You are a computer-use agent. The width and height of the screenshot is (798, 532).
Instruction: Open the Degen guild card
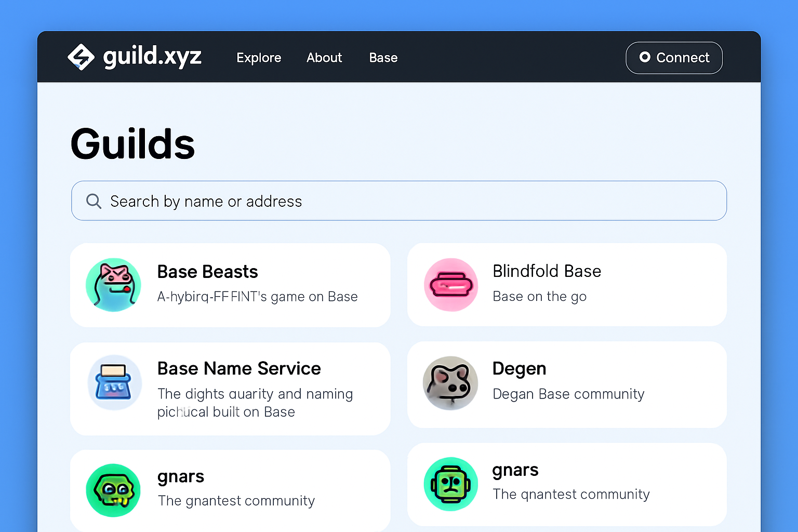[567, 384]
